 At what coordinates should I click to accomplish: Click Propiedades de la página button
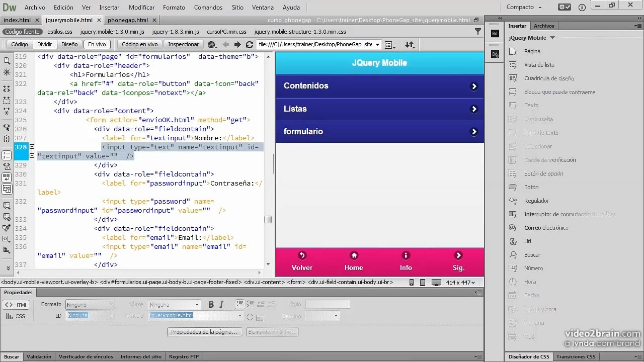coord(205,332)
